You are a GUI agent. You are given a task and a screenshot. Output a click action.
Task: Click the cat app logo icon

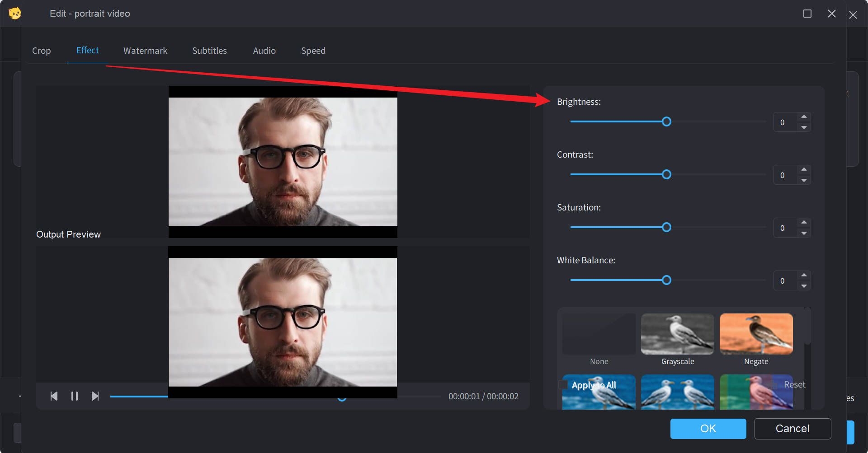click(x=15, y=13)
